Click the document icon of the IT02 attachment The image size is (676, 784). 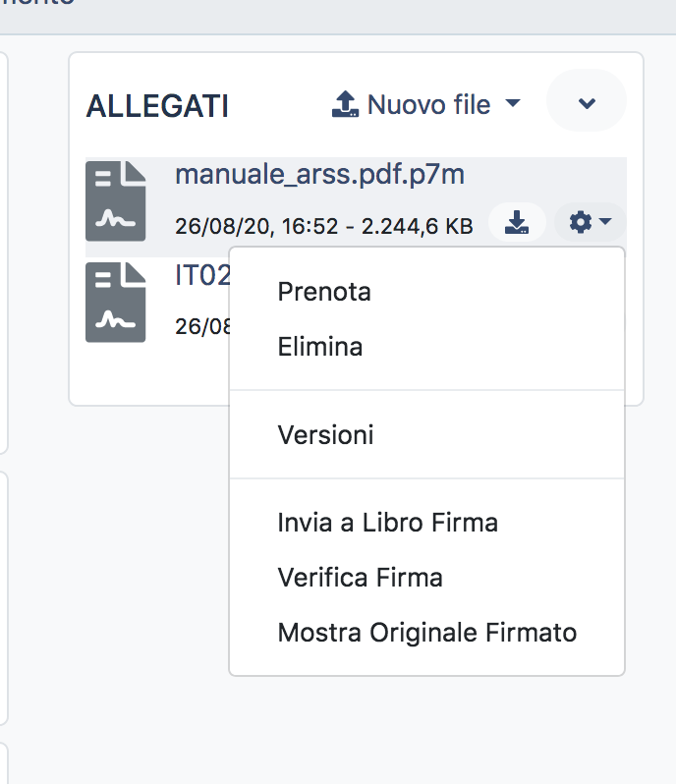coord(116,303)
